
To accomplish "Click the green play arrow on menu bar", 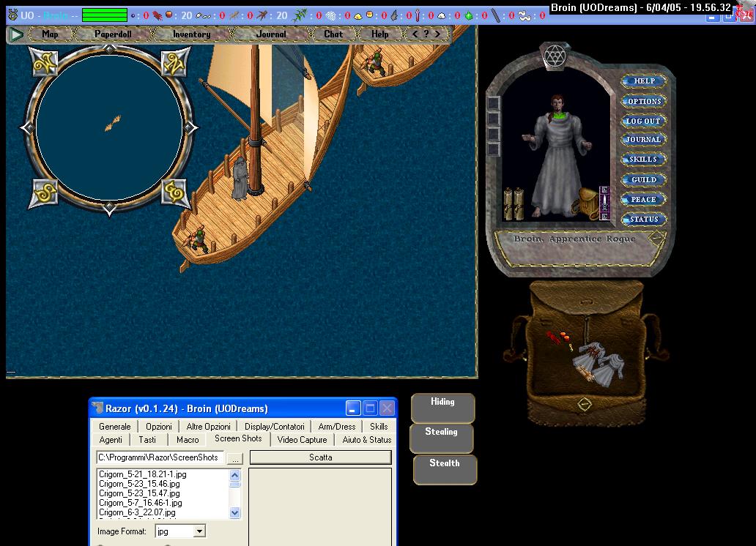I will click(16, 34).
